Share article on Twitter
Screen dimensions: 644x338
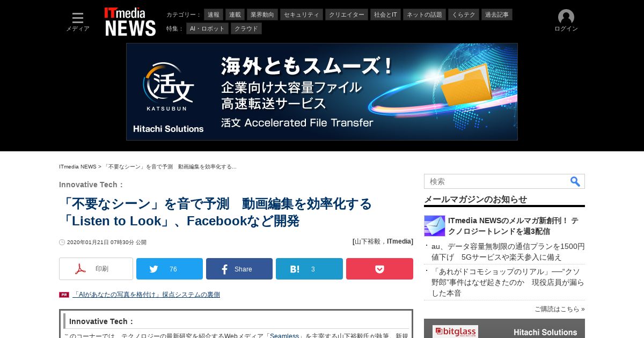tap(170, 269)
